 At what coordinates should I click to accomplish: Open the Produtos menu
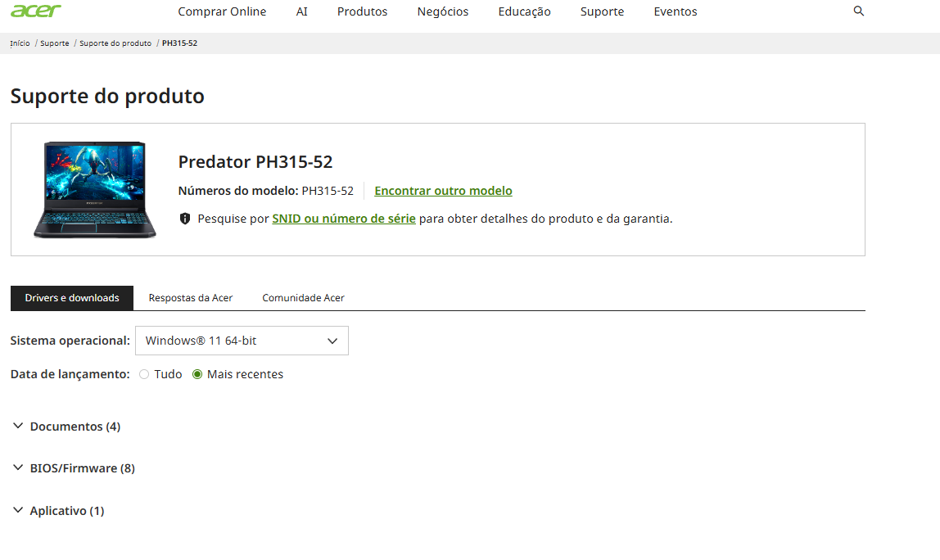362,11
